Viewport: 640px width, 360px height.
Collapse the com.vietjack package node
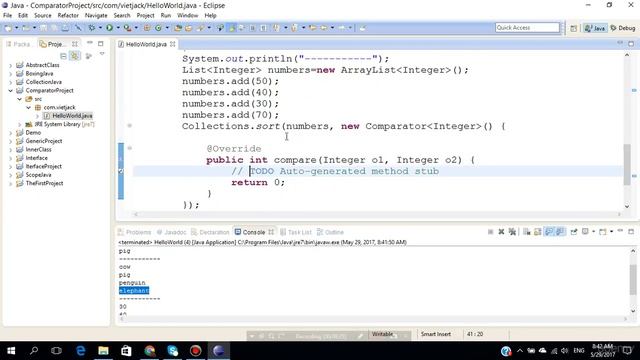pos(28,108)
